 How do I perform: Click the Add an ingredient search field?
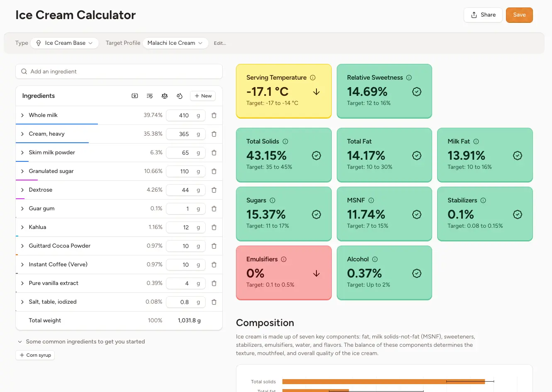pyautogui.click(x=119, y=71)
